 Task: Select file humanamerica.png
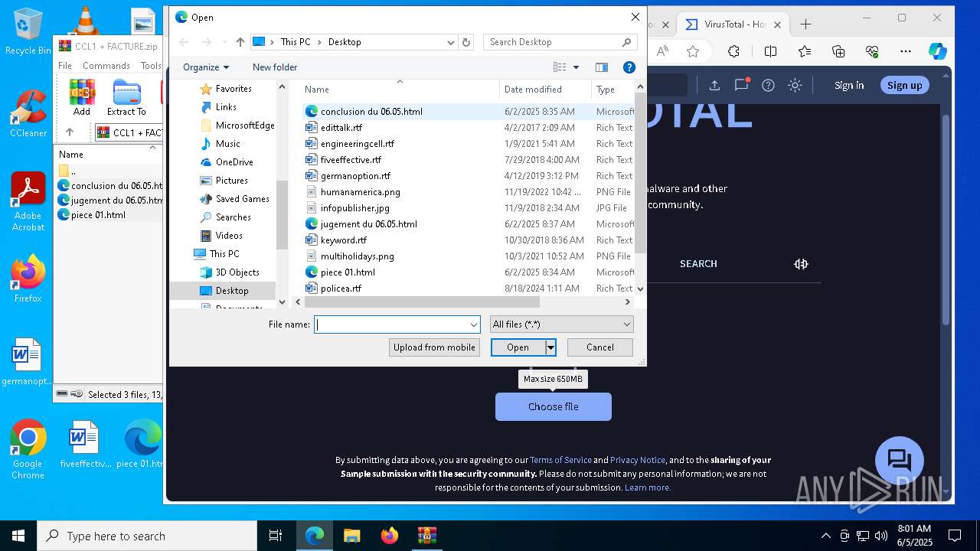[x=360, y=192]
